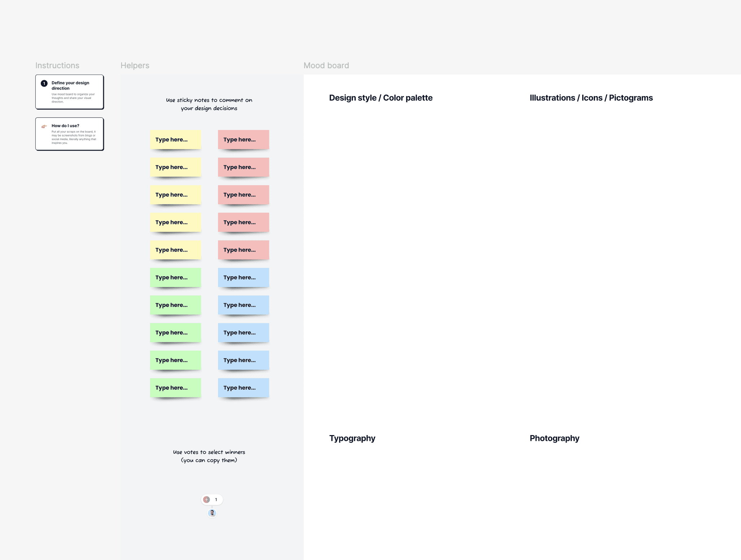This screenshot has height=560, width=741.
Task: Click the Illustrations / Icons / Pictograms heading
Action: click(591, 98)
